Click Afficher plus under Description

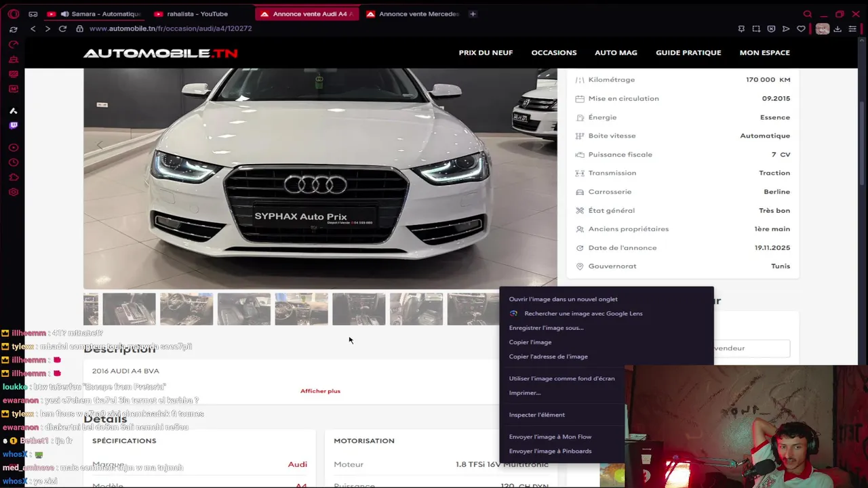(320, 391)
